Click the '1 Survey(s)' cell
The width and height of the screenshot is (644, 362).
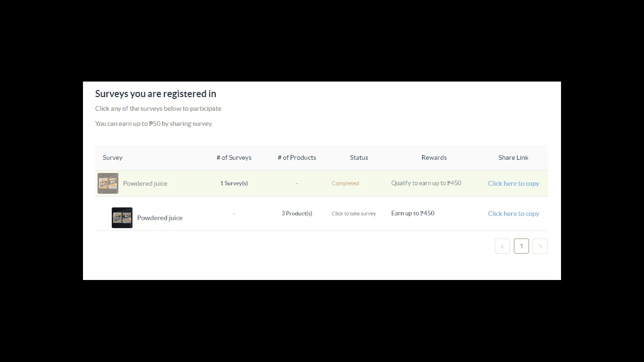pyautogui.click(x=234, y=183)
